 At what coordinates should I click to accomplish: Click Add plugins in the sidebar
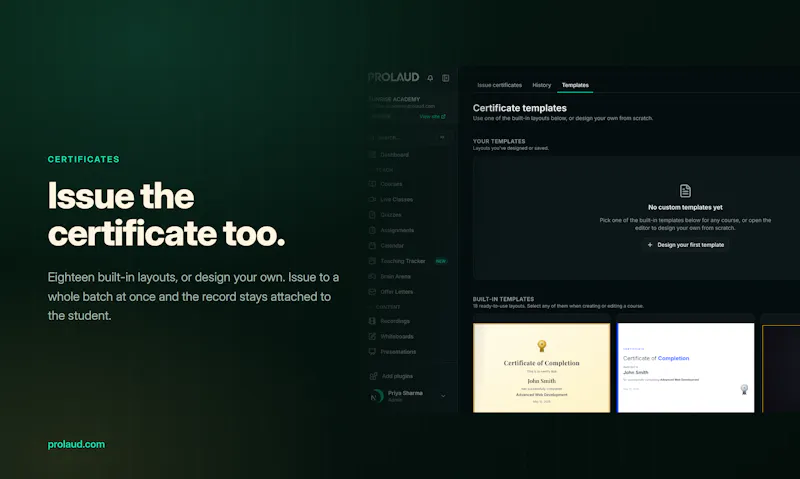tap(391, 376)
